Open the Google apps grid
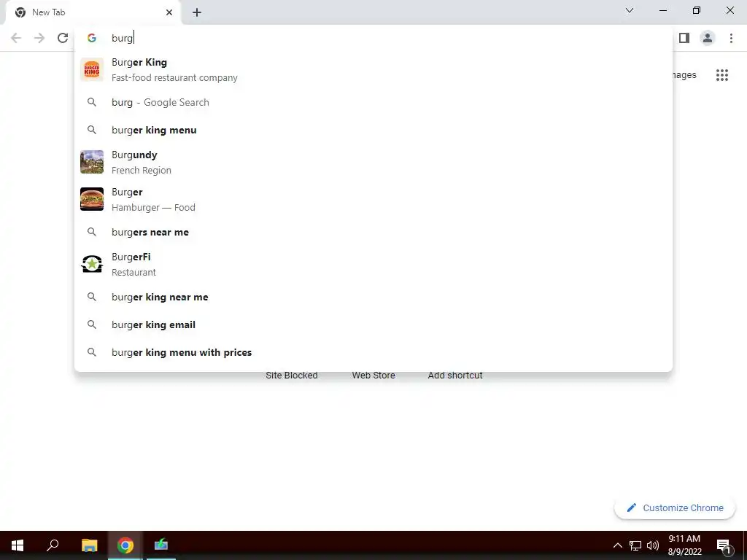The image size is (747, 560). pyautogui.click(x=722, y=75)
